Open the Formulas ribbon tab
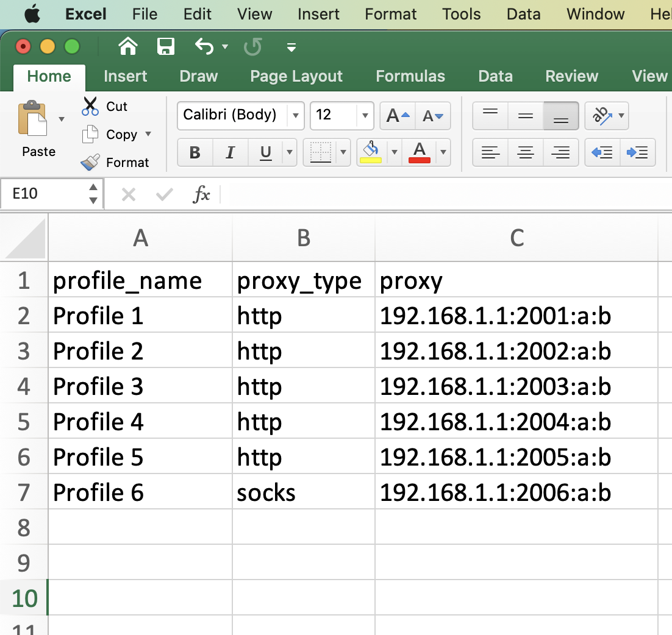This screenshot has height=635, width=672. [410, 76]
